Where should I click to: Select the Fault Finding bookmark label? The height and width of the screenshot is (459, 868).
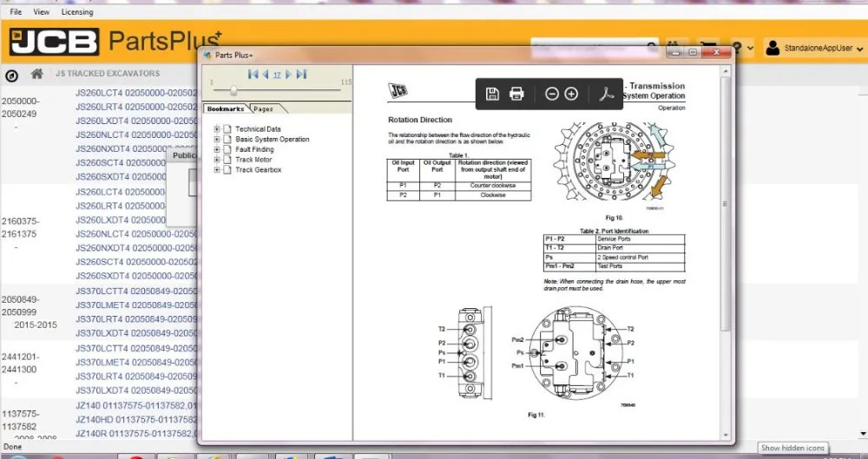click(x=254, y=149)
